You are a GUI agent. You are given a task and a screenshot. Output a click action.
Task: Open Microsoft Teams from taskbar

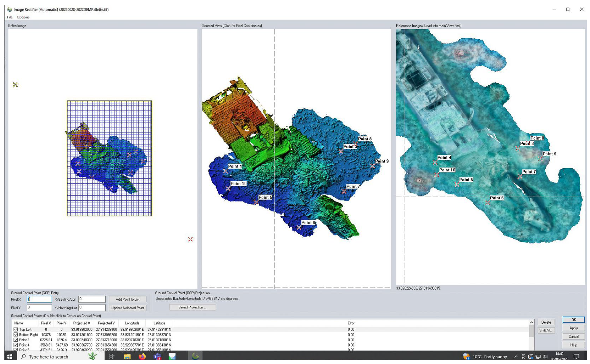[x=157, y=356]
